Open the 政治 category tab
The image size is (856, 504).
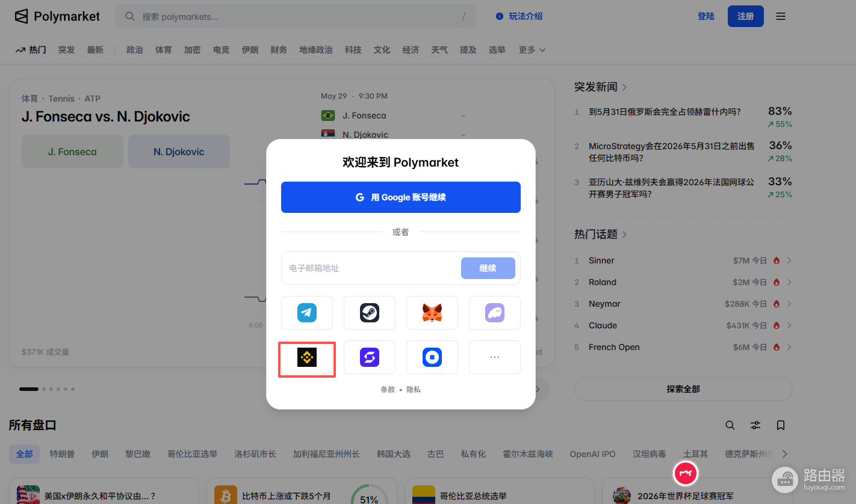tap(135, 50)
